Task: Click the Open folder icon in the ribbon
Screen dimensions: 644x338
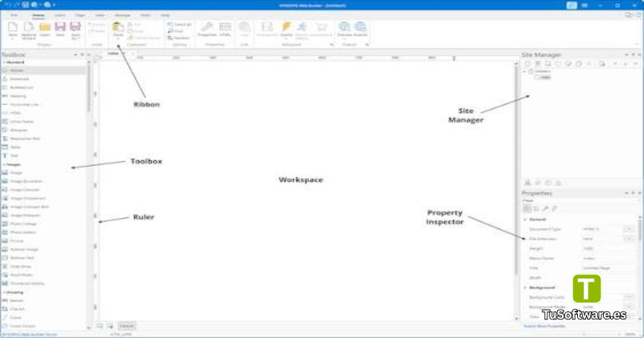Action: pyautogui.click(x=45, y=29)
